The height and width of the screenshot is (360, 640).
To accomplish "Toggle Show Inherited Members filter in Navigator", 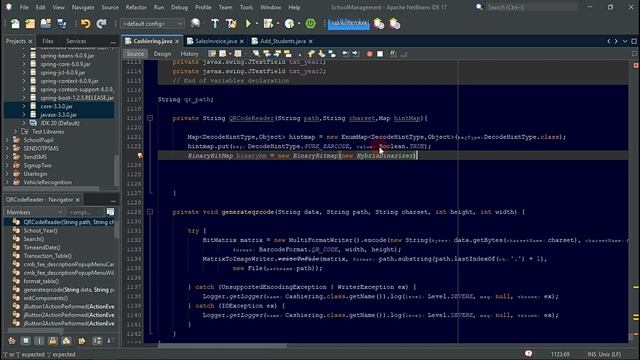I will click(12, 340).
